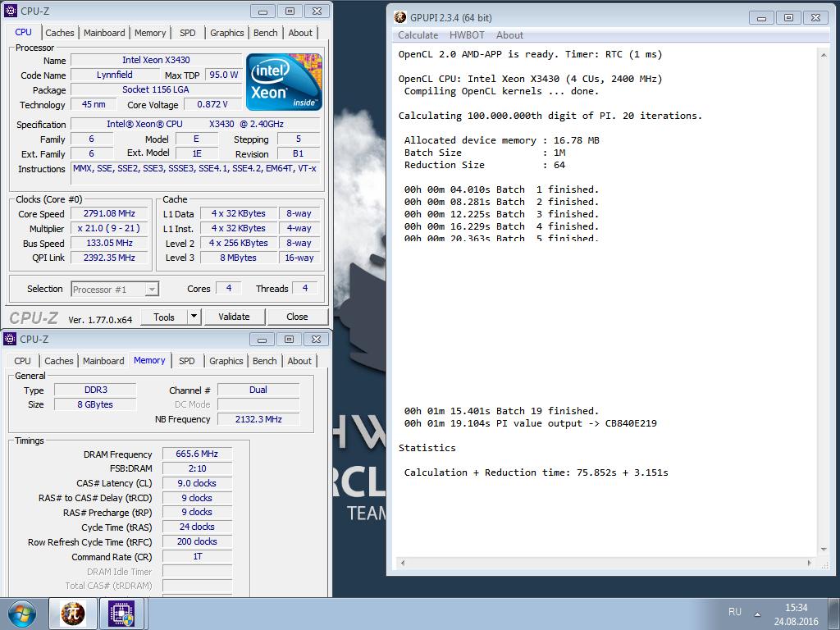
Task: Click GPUPI horizontal scrollbar right arrow
Action: point(810,563)
